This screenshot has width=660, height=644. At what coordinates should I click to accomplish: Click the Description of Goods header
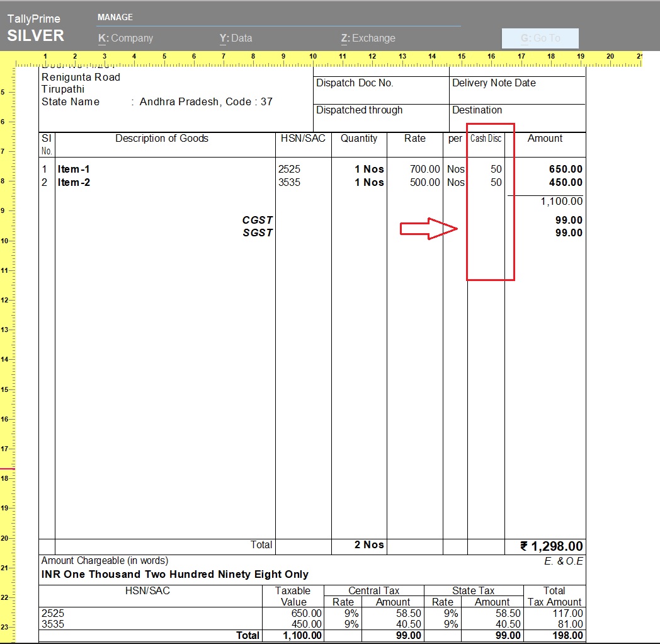(x=162, y=139)
